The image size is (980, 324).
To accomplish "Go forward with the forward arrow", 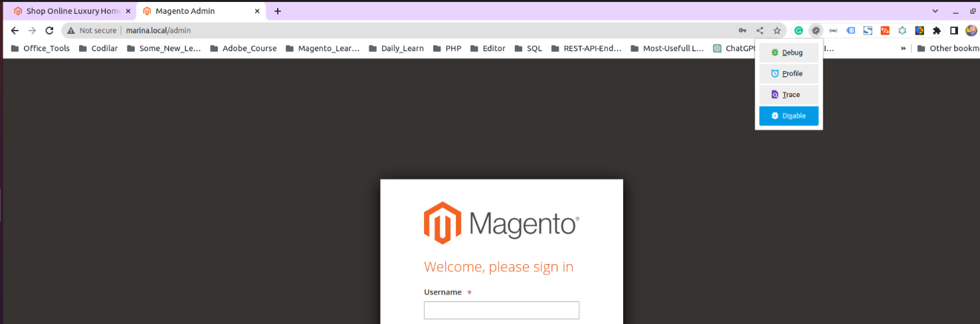I will tap(32, 31).
